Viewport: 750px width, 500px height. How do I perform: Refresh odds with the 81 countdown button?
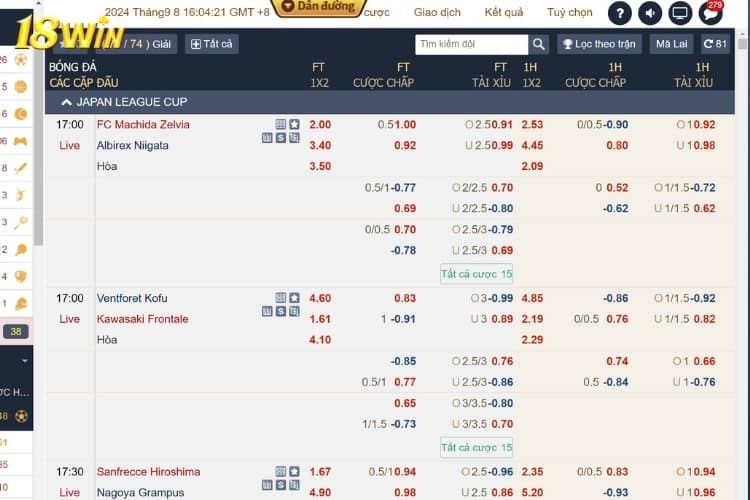(x=715, y=44)
